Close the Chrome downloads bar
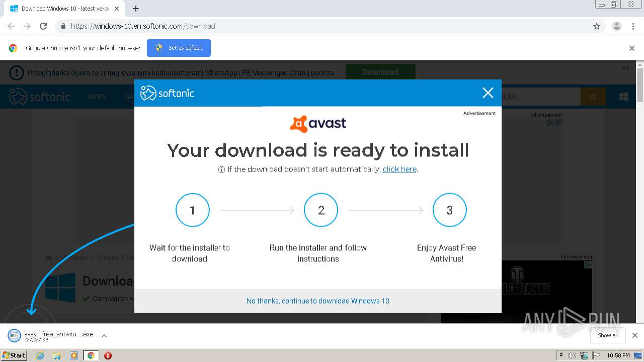 coord(635,335)
